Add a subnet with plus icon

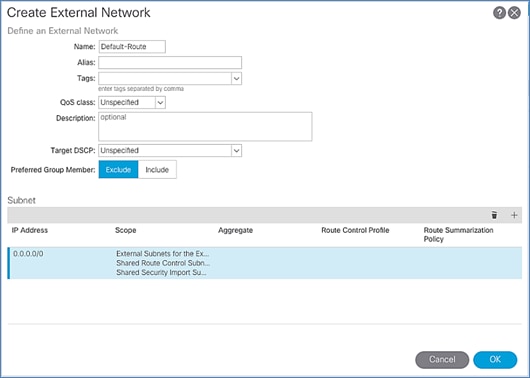tap(514, 215)
